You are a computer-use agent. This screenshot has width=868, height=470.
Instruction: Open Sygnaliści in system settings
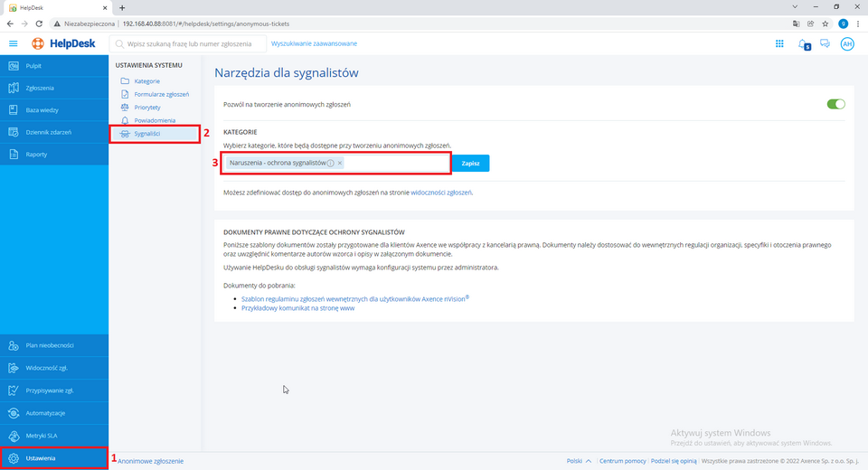147,133
